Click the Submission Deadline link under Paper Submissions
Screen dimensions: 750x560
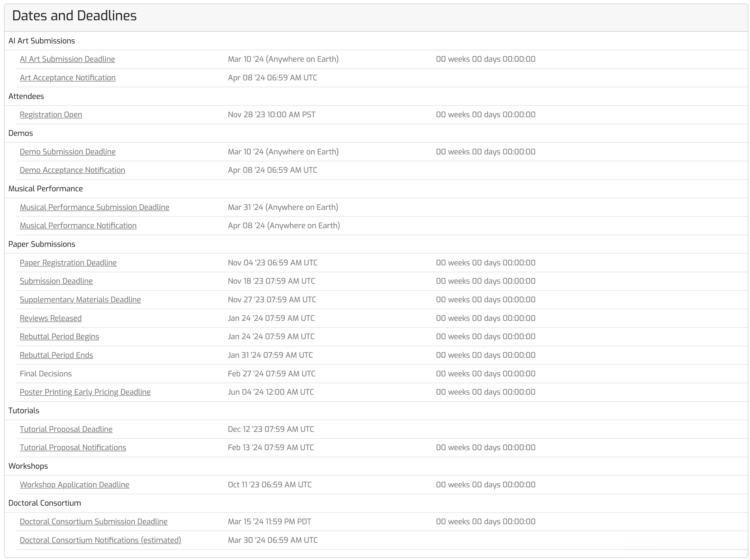(56, 281)
